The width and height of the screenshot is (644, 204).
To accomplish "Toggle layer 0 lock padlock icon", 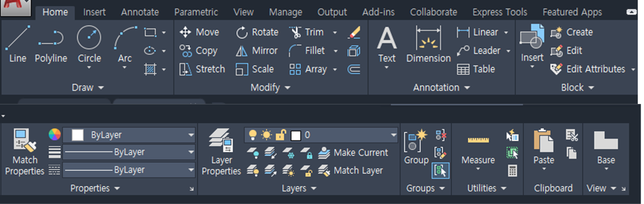I will (281, 135).
